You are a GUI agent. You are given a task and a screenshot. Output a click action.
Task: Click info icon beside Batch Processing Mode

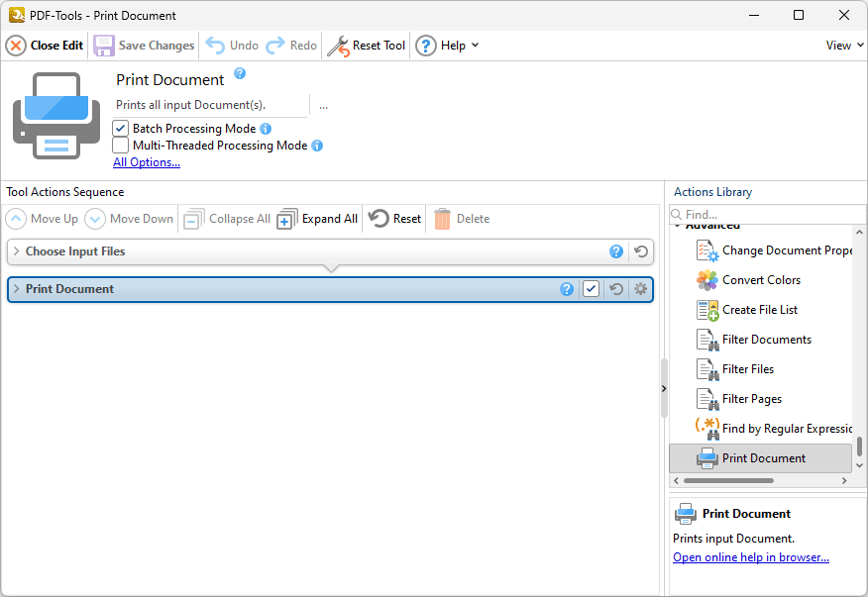pos(266,129)
